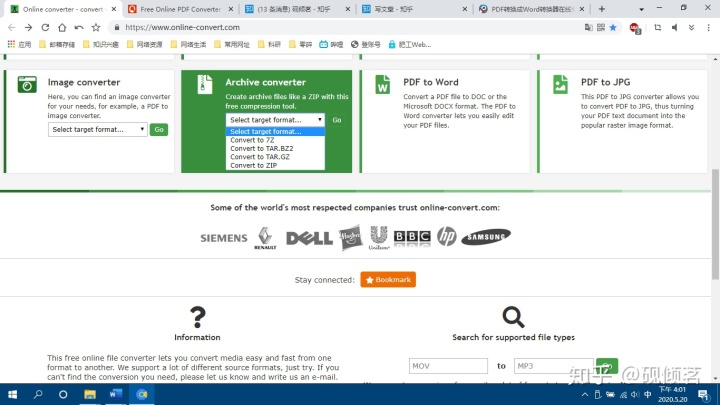Choose Convert to TAR.BZ2 option
Screen dimensions: 720x405
(x=275, y=148)
